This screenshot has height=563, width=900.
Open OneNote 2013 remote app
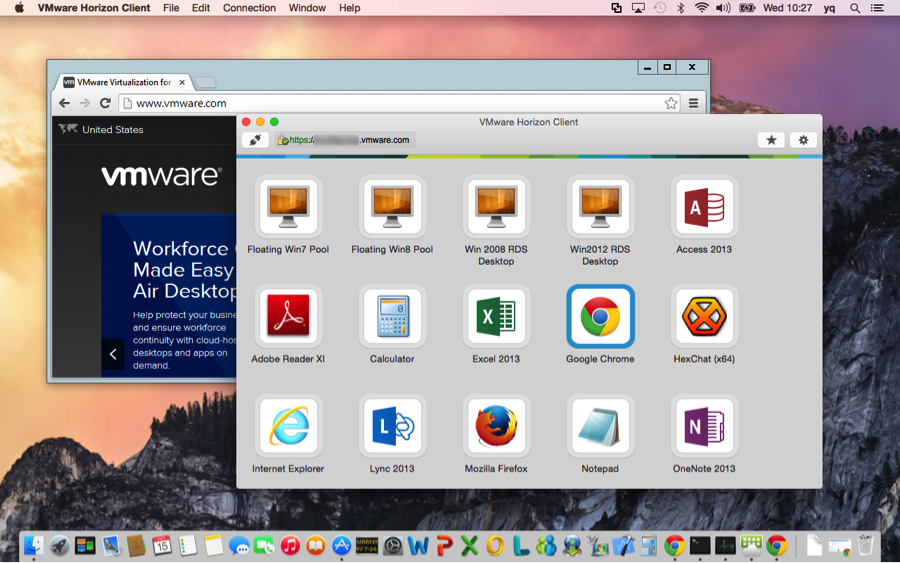704,426
